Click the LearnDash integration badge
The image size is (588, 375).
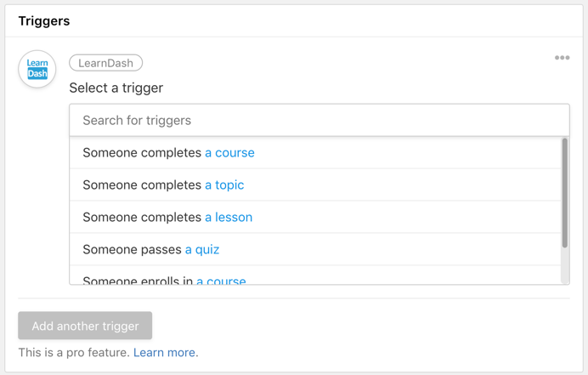pyautogui.click(x=106, y=63)
